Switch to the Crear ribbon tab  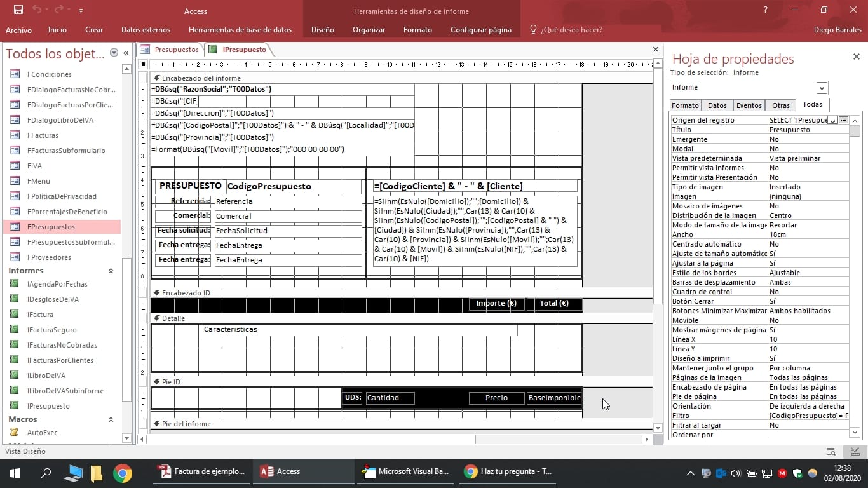pyautogui.click(x=94, y=30)
